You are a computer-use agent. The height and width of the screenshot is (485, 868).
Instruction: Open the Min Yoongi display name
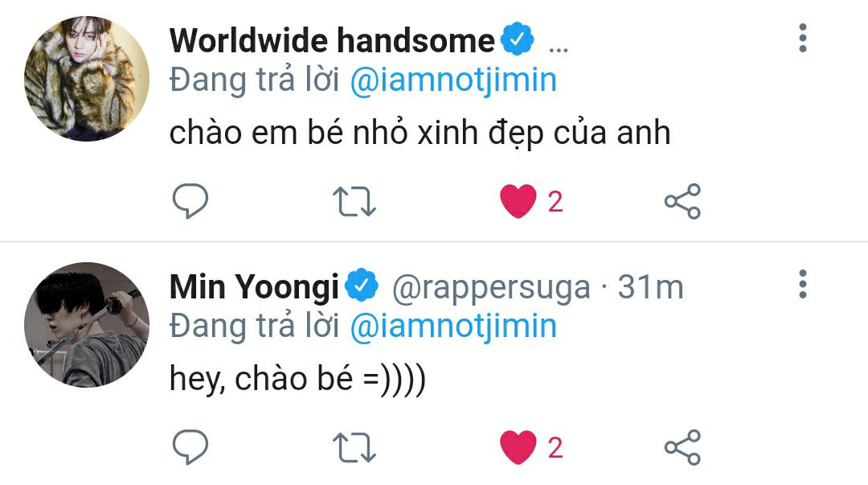pyautogui.click(x=254, y=287)
